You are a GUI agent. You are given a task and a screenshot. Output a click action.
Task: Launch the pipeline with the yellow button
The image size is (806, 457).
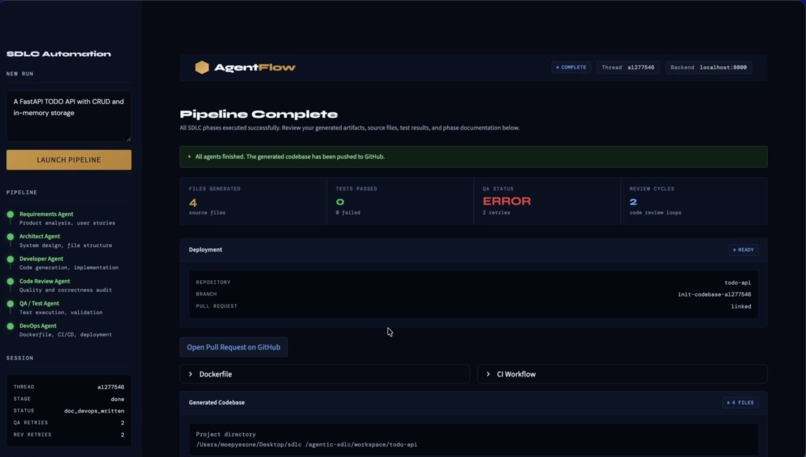click(x=69, y=160)
